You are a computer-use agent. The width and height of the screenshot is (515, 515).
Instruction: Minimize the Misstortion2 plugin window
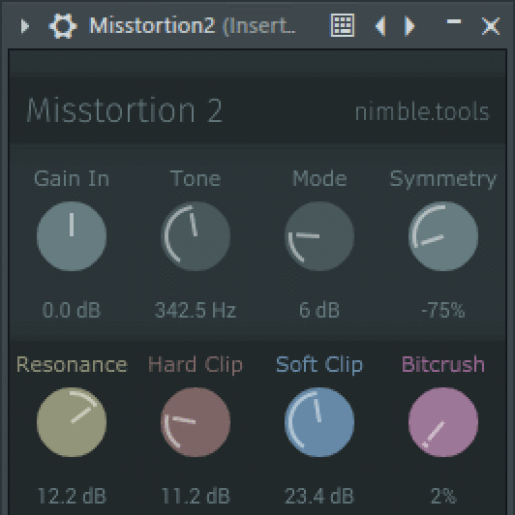click(x=454, y=22)
